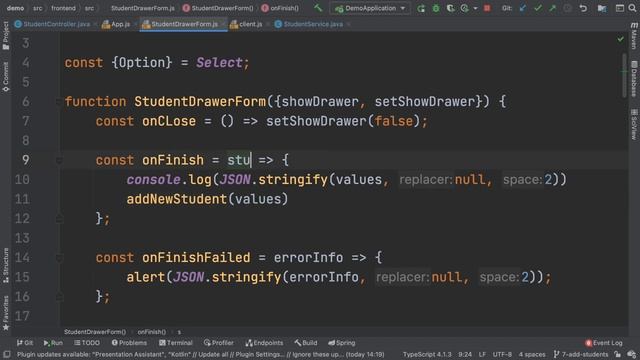Screen dimensions: 640x360
Task: Open the Structure tool window sidebar
Action: [6, 266]
